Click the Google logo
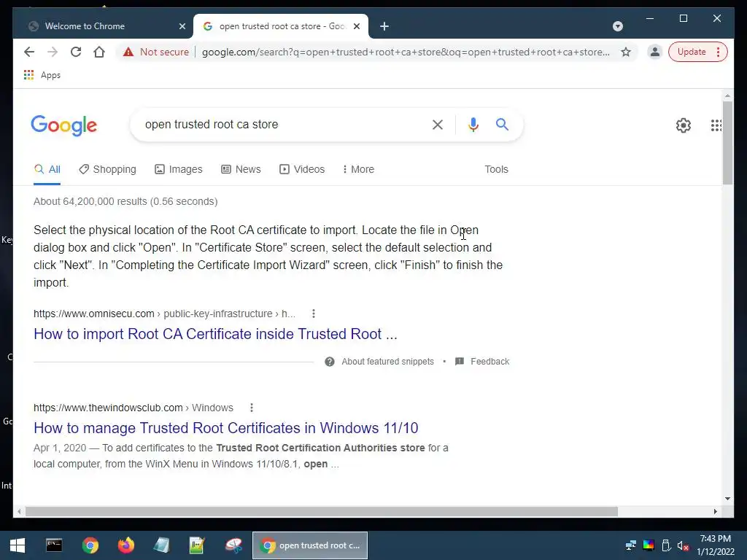This screenshot has width=747, height=560. click(x=64, y=125)
